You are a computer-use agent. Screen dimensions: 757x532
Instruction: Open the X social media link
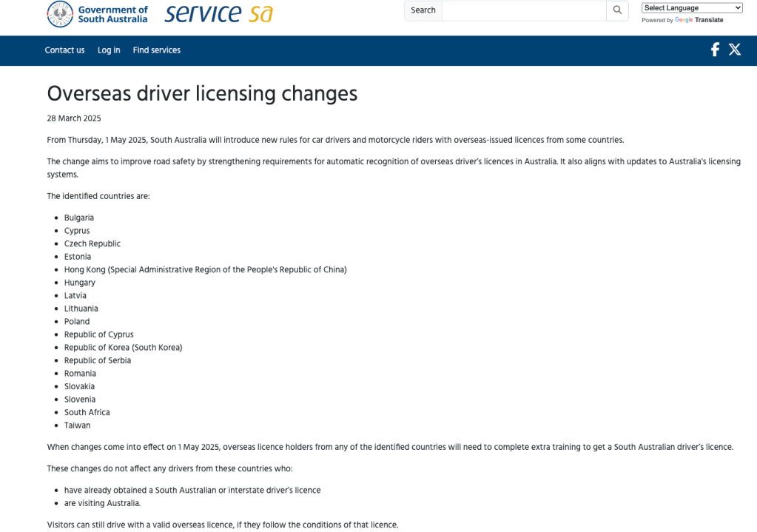tap(734, 50)
